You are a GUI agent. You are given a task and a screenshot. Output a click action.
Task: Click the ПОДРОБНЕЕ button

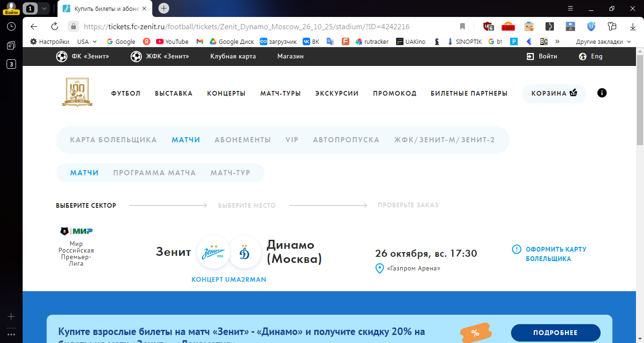[x=555, y=333]
